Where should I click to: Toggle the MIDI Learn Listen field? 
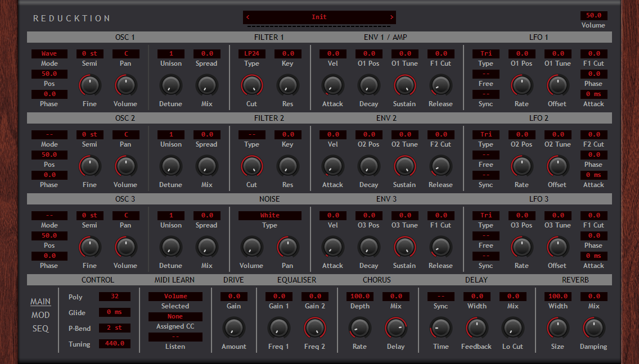click(175, 337)
